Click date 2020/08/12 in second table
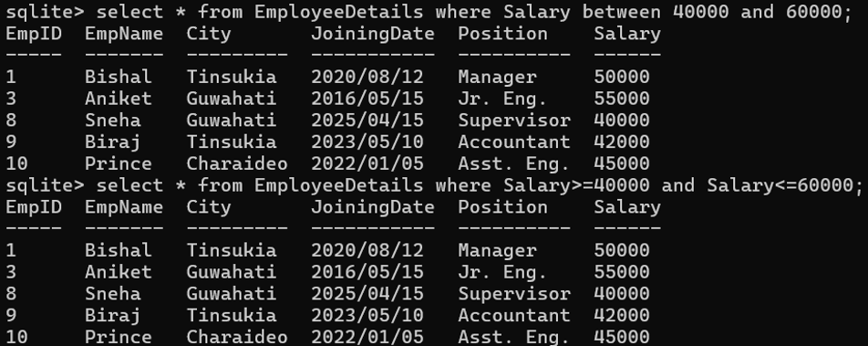Screen dimensions: 868x346 [x=367, y=250]
